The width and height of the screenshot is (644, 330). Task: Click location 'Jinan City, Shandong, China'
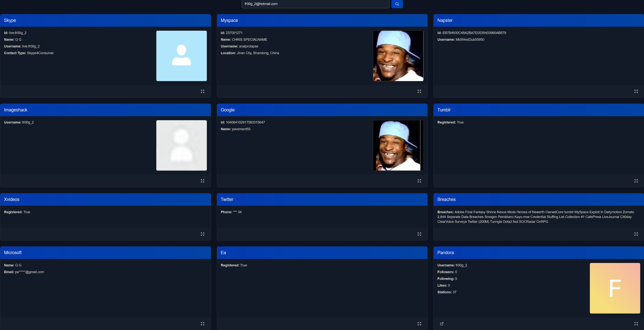coord(258,53)
